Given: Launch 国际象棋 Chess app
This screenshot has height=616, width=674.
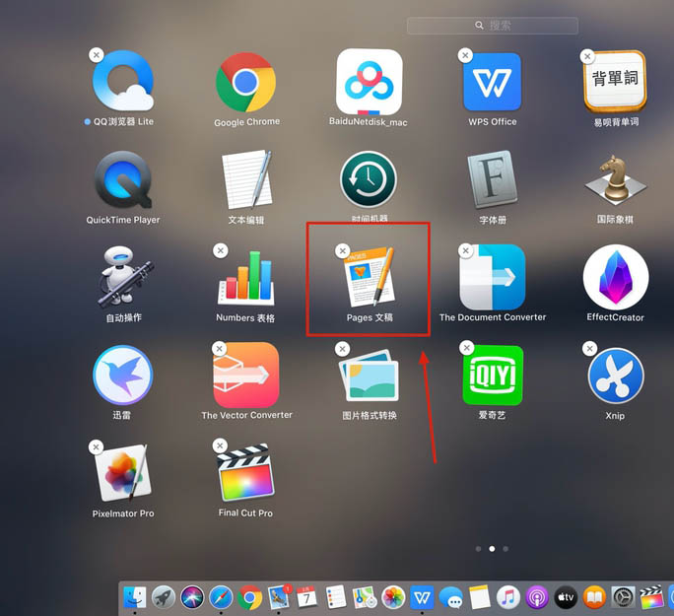Looking at the screenshot, I should [x=615, y=180].
